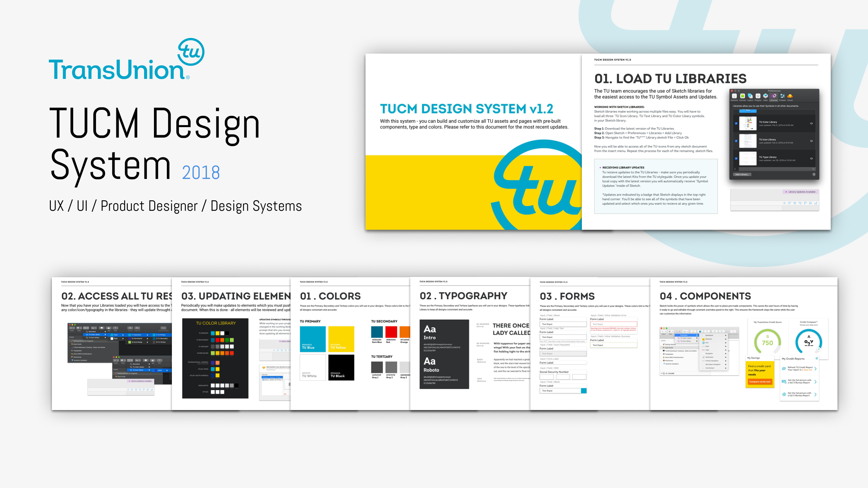
Task: Expand the Dashboard submenu arrow
Action: (x=726, y=335)
